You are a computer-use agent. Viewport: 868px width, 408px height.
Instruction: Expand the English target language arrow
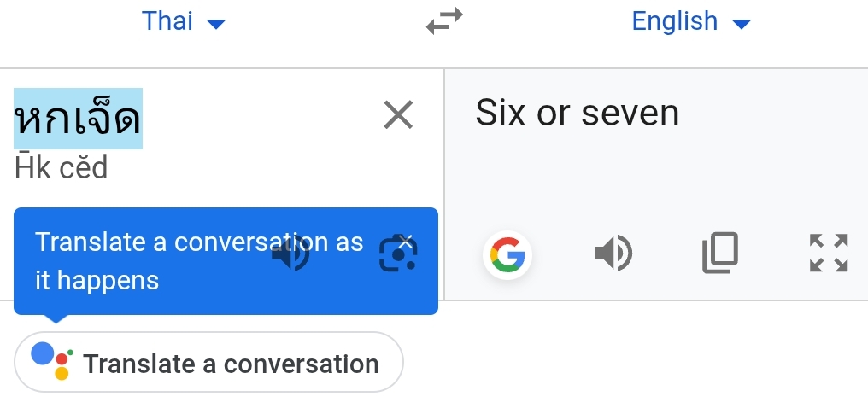[742, 24]
